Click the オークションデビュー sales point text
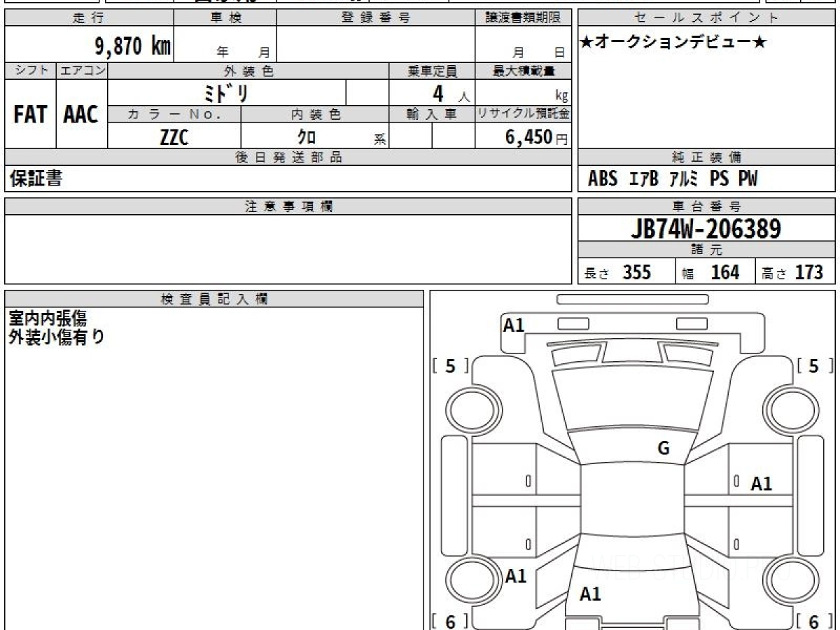840x630 pixels. [x=673, y=43]
